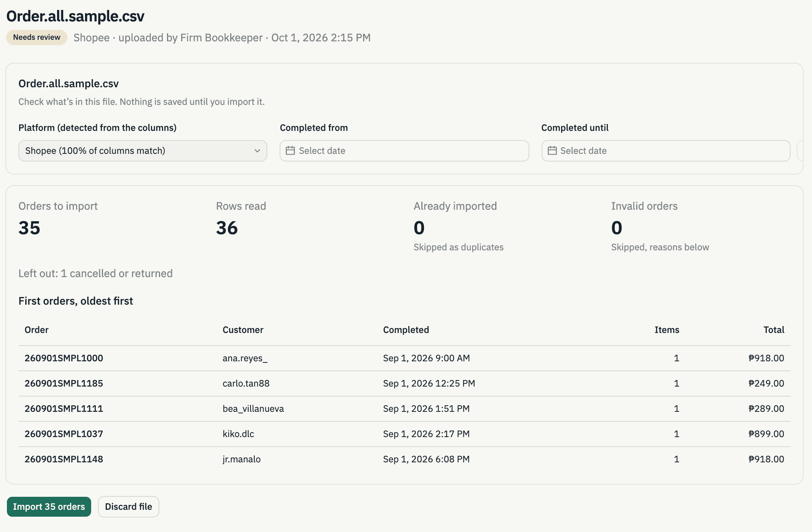The image size is (812, 532).
Task: Select the Shopee platform combo box
Action: pyautogui.click(x=143, y=151)
